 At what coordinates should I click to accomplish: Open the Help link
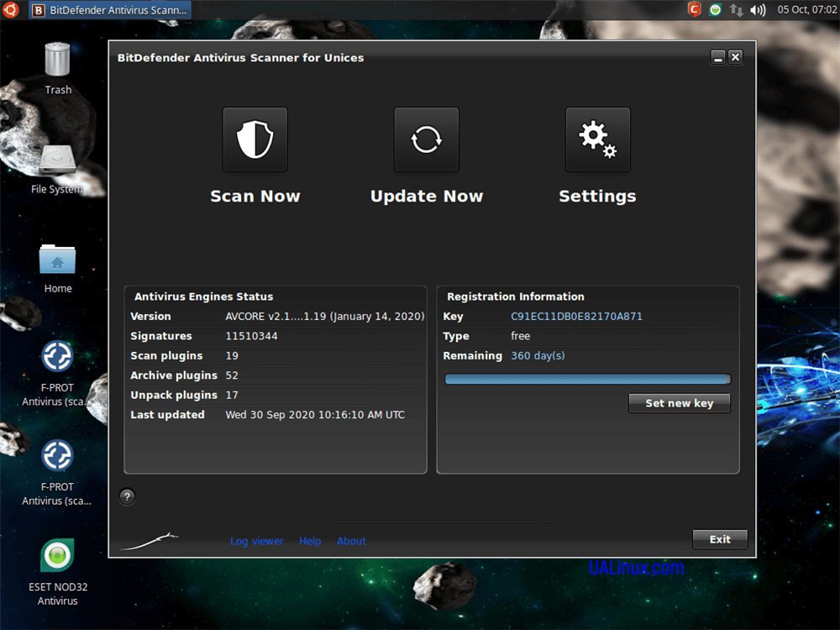(310, 541)
